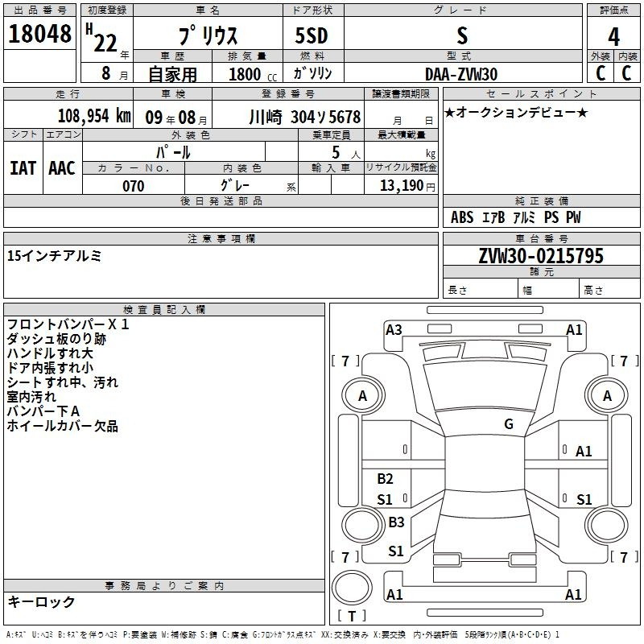This screenshot has height=644, width=644.
Task: Click the キーロック office notice text
Action: point(42,602)
